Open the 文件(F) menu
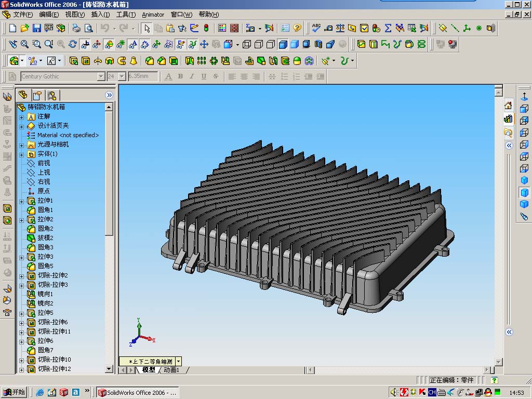The height and width of the screenshot is (399, 532). pyautogui.click(x=23, y=15)
